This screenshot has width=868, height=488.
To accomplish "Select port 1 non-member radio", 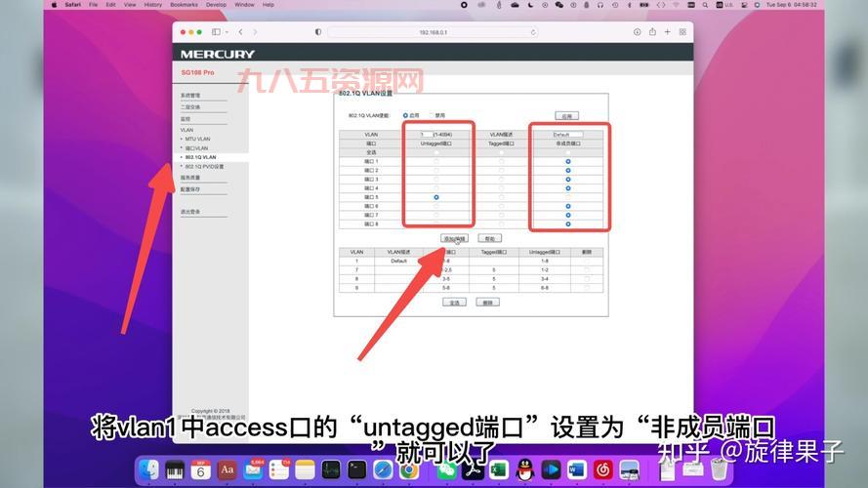I will tap(568, 162).
